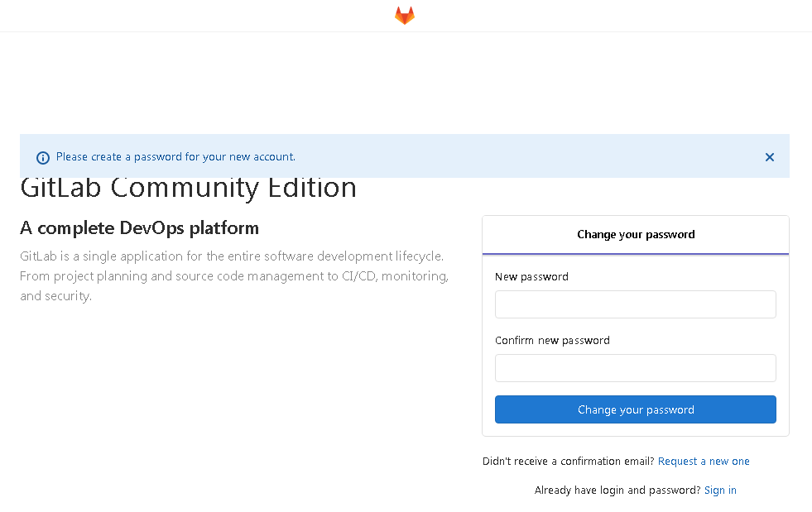Follow the Sign in link
The height and width of the screenshot is (512, 812).
[720, 490]
